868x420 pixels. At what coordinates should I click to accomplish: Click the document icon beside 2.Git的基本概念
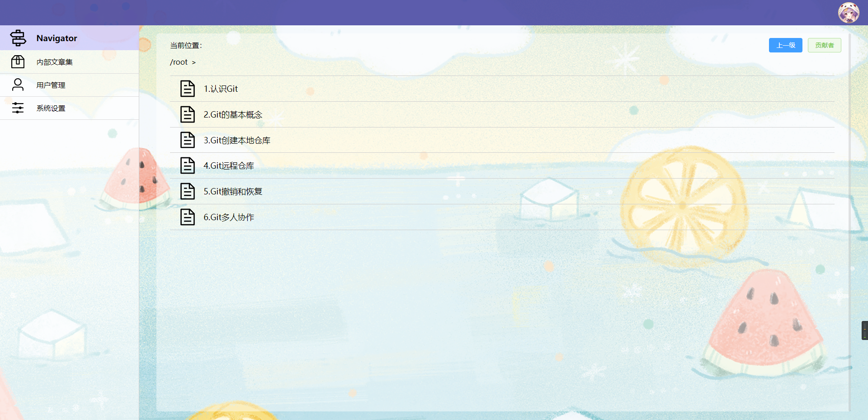188,114
